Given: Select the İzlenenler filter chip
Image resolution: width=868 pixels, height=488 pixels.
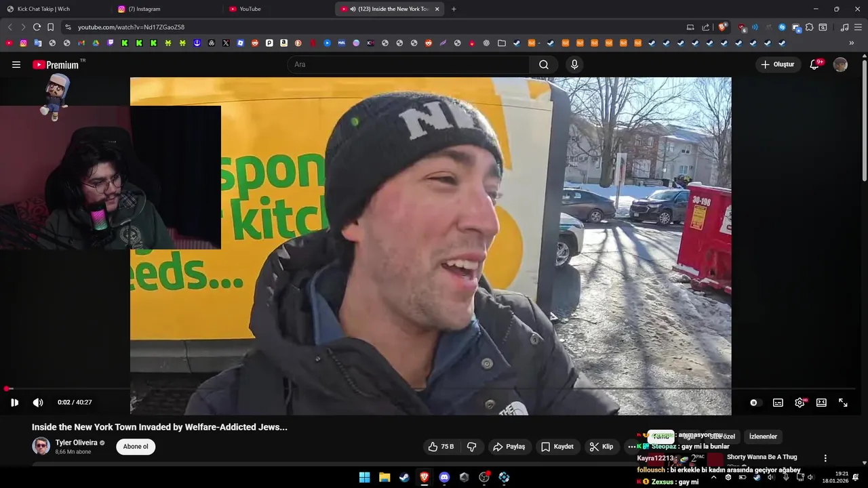Looking at the screenshot, I should tap(763, 436).
